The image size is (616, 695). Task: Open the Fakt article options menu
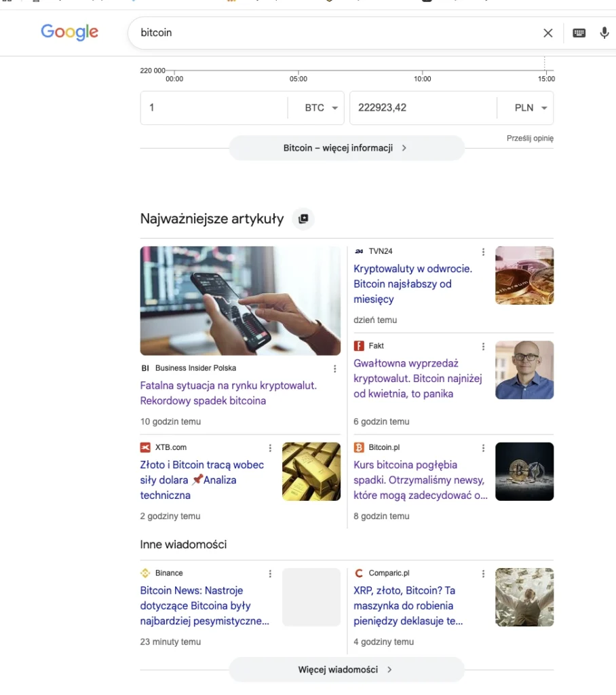[483, 347]
